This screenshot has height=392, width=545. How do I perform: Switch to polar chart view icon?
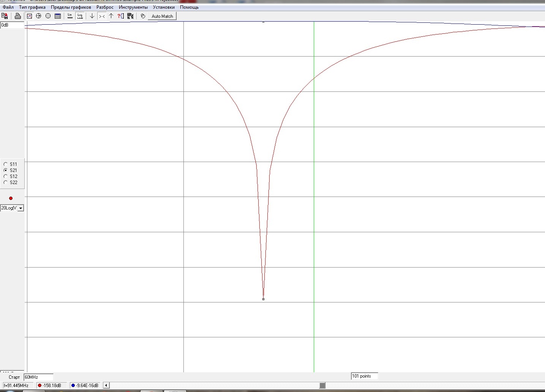(48, 16)
